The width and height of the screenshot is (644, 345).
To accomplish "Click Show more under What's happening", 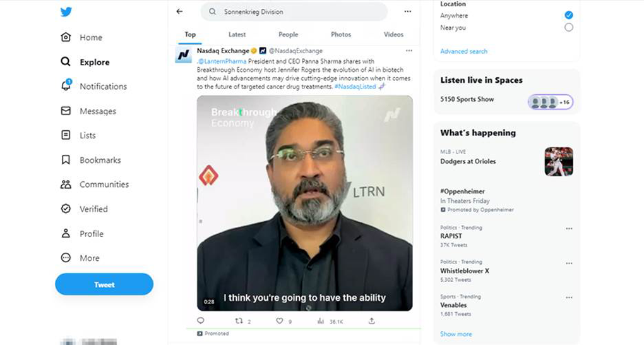I will coord(456,334).
